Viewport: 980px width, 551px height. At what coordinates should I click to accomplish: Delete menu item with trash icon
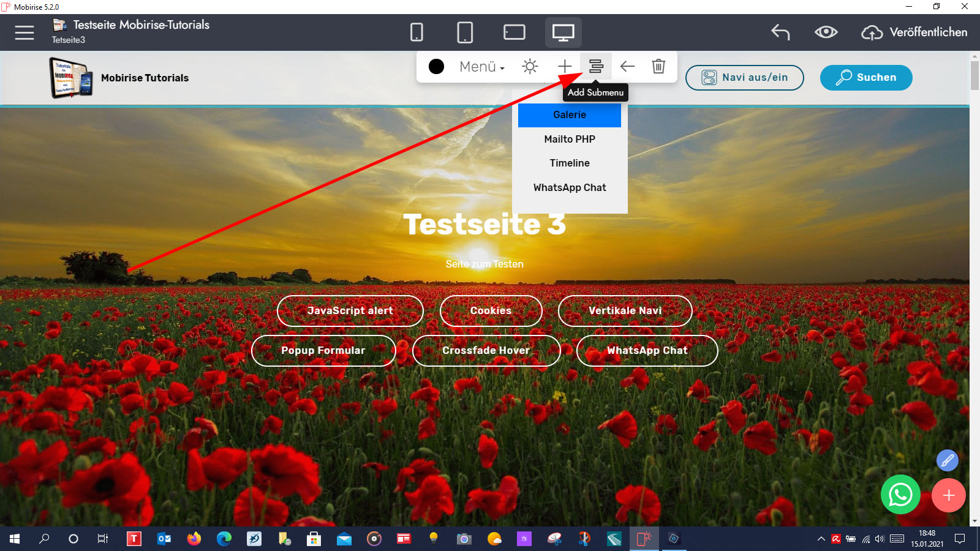click(x=658, y=66)
